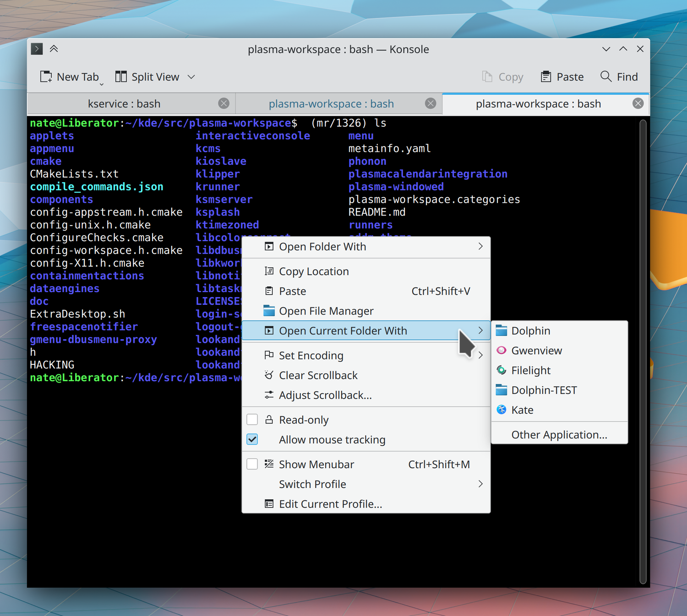Click the Paste toolbar button
Viewport: 687px width, 616px height.
click(x=562, y=77)
